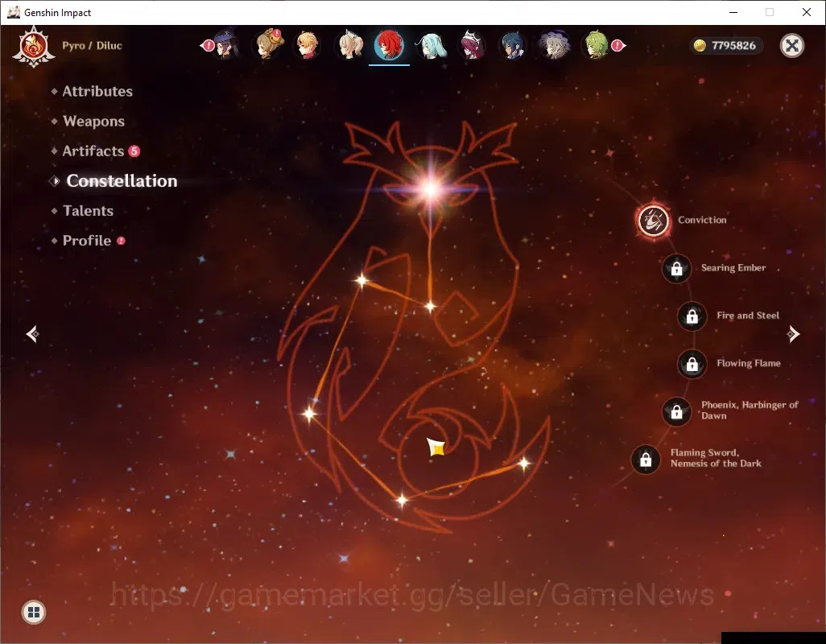Click locked Phoenix, Harbinger of Dawn node
Image resolution: width=826 pixels, height=644 pixels.
[677, 411]
